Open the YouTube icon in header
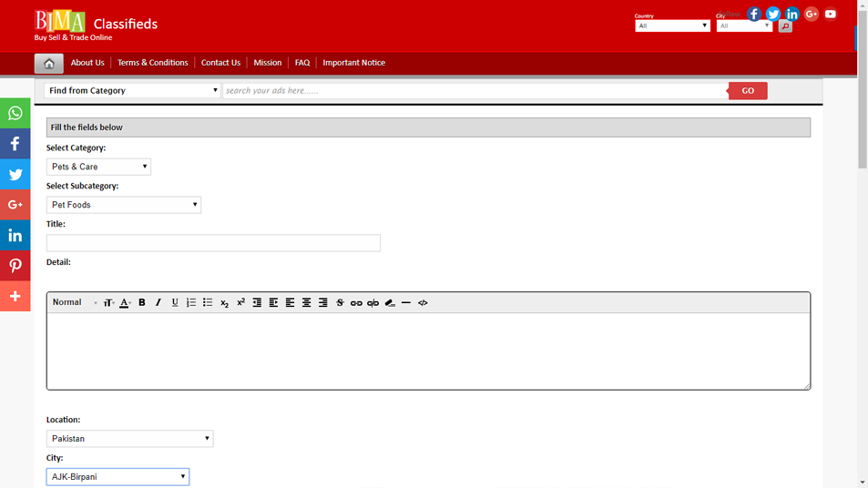The height and width of the screenshot is (488, 868). 830,14
